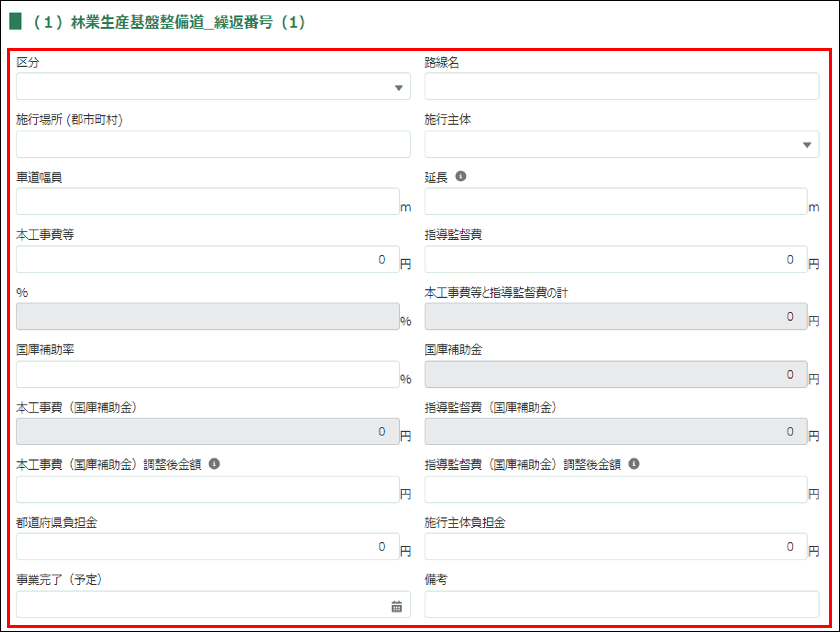The height and width of the screenshot is (632, 840).
Task: Click the 本工事費等 amount field
Action: coord(207,259)
